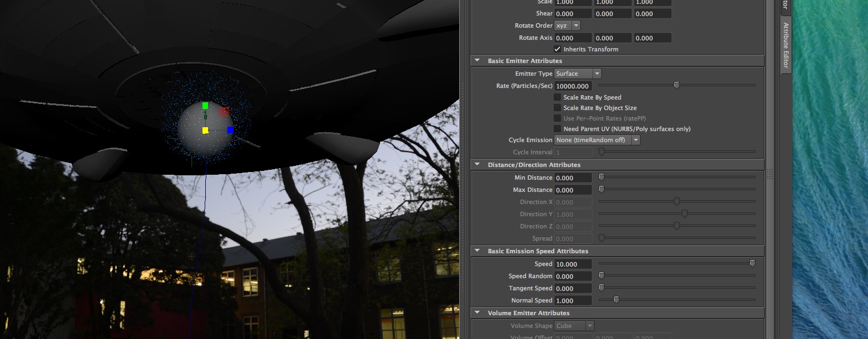Enable Scale Rate By Object Size

tap(558, 108)
